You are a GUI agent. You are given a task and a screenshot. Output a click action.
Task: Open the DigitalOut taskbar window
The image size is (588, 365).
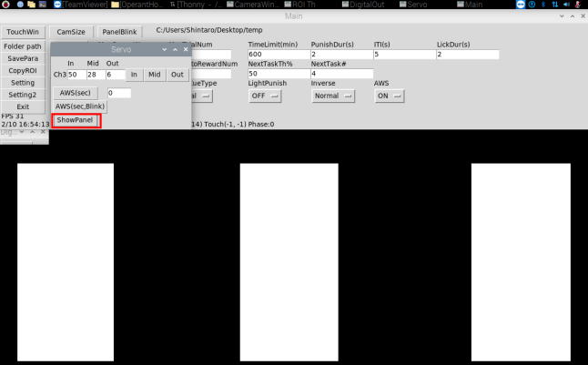click(x=362, y=5)
